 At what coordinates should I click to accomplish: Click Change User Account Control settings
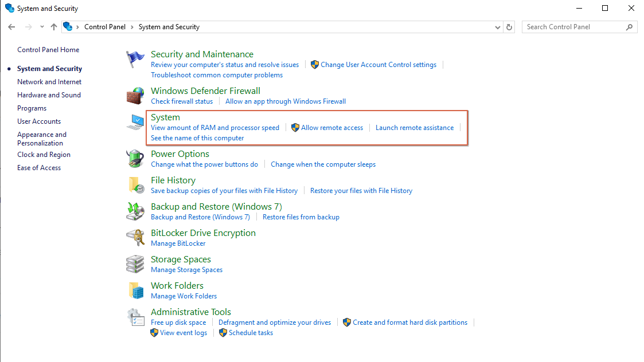tap(378, 65)
